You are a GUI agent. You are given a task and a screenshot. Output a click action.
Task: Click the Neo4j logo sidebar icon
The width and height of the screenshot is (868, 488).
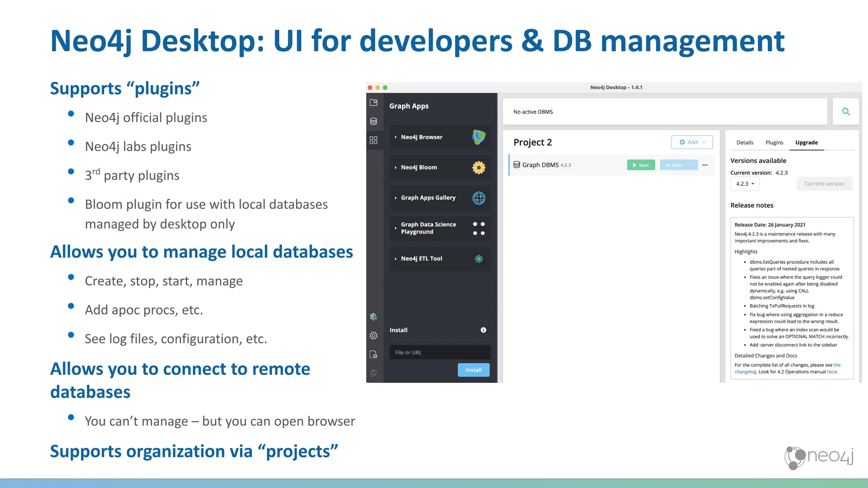pos(373,373)
